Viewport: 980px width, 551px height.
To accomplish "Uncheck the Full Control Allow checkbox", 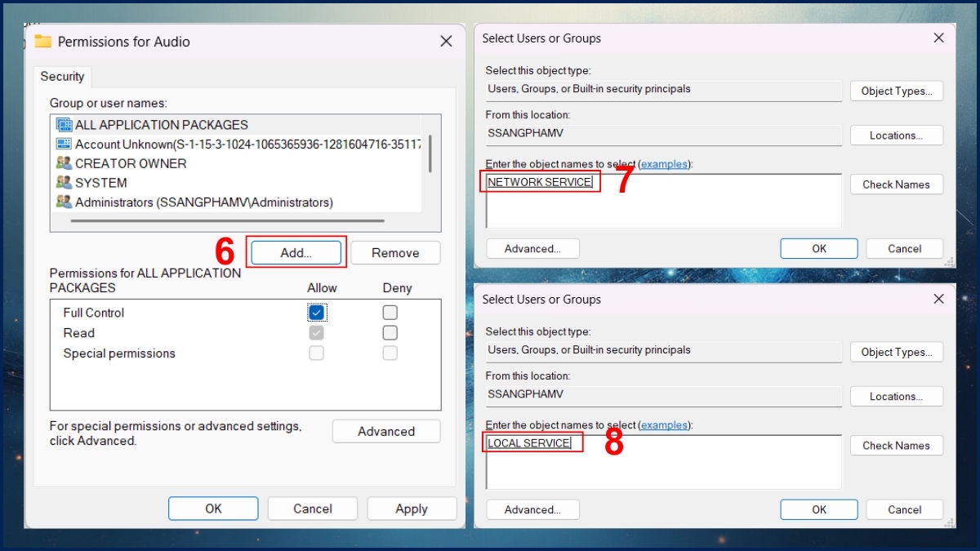I will (317, 312).
